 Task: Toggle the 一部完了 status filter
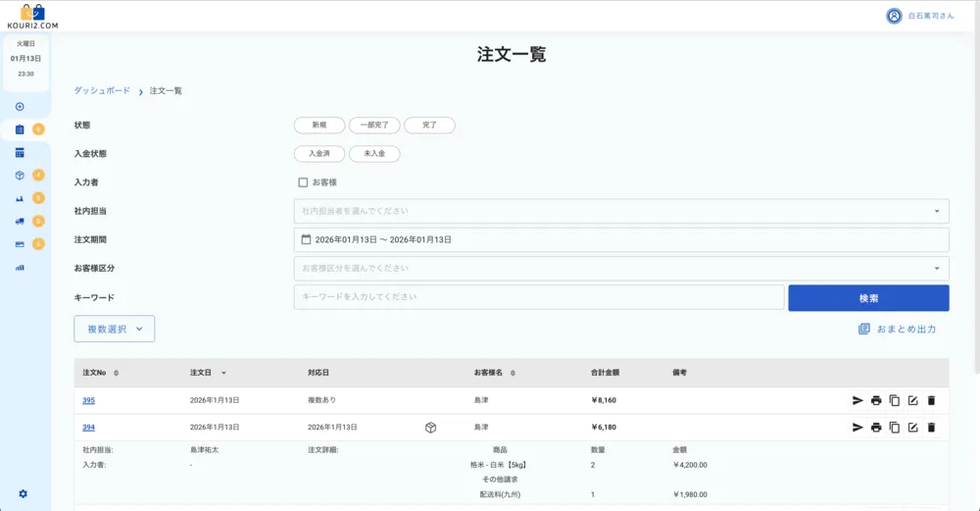coord(374,126)
